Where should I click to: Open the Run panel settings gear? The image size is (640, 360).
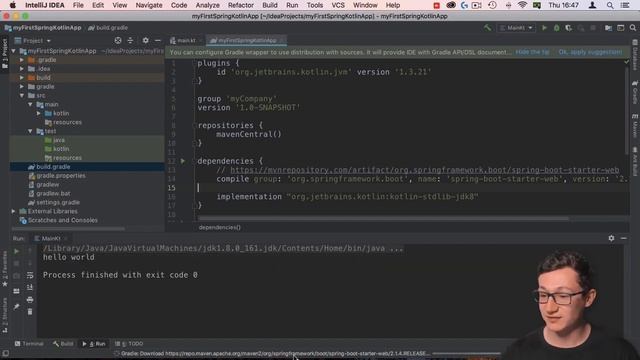pos(611,238)
